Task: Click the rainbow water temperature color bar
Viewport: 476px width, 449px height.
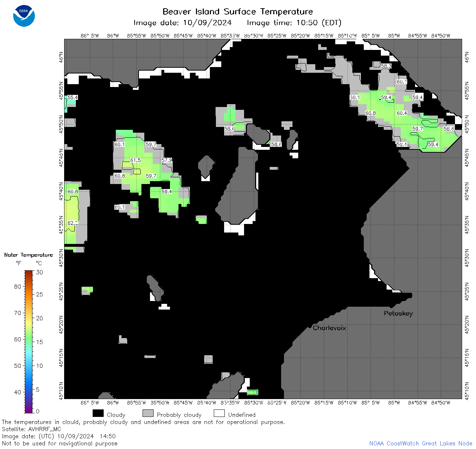Action: pyautogui.click(x=29, y=342)
